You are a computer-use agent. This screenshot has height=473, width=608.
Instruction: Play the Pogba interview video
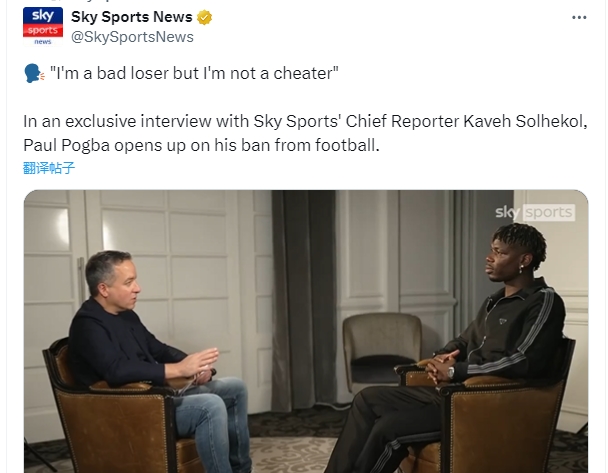tap(306, 331)
